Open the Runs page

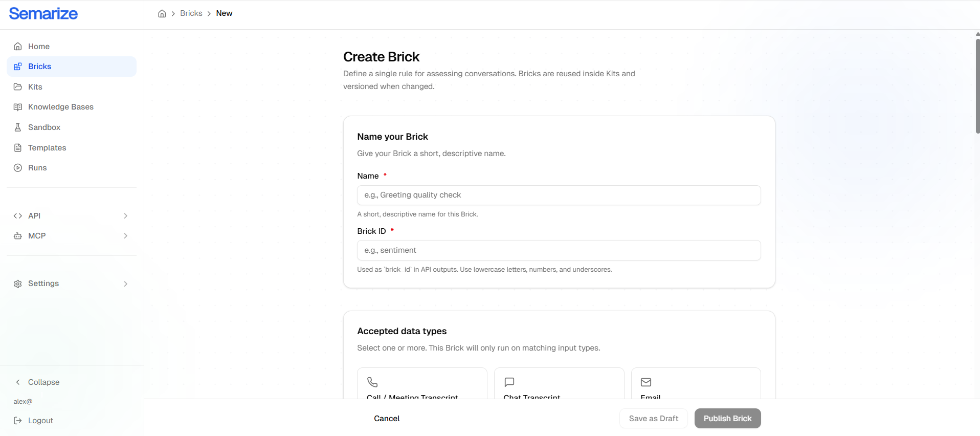pos(37,168)
